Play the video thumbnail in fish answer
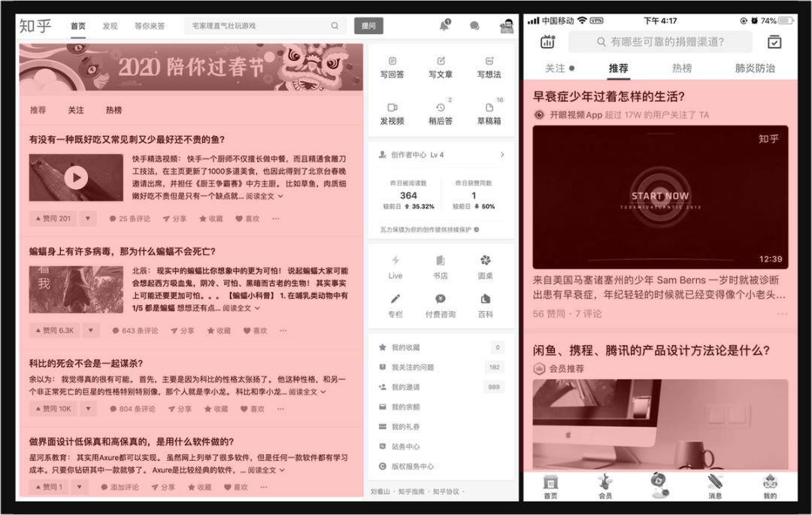Viewport: 812px width, 515px height. point(76,177)
